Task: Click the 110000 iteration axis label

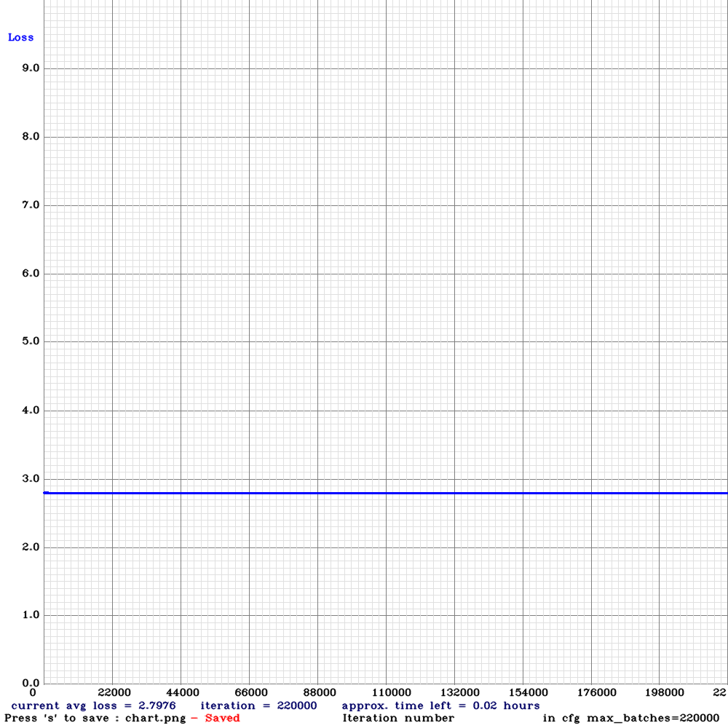Action: (x=392, y=693)
